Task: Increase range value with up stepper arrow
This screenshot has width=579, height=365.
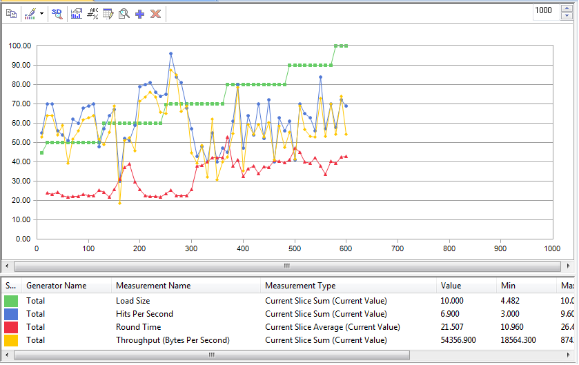Action: [x=566, y=8]
